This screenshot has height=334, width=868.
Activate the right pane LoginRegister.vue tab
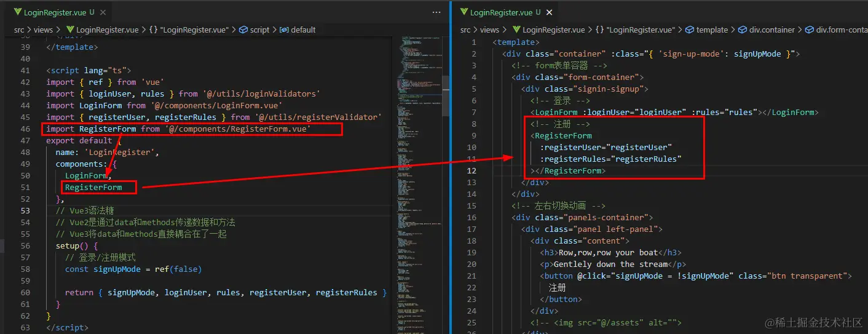coord(505,12)
